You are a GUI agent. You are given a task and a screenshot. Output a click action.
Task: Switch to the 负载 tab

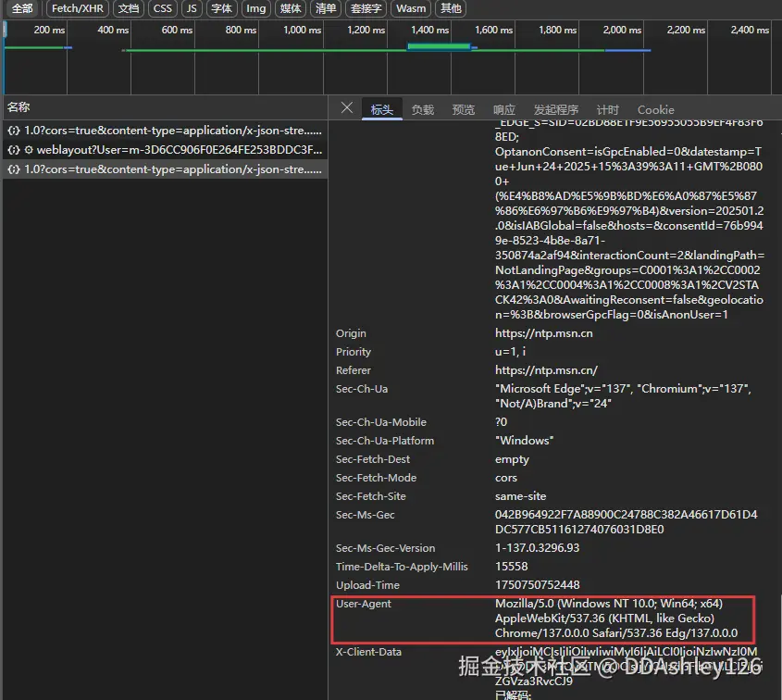tap(423, 110)
